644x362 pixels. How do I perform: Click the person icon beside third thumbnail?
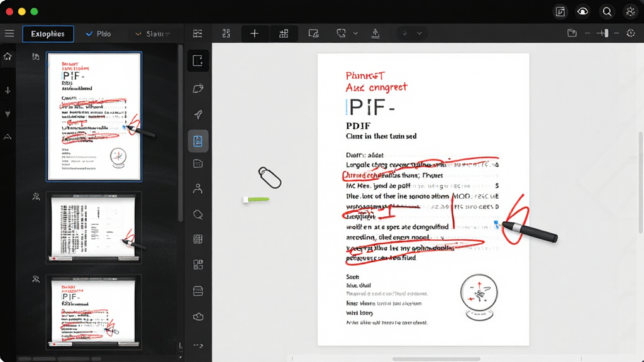(36, 279)
